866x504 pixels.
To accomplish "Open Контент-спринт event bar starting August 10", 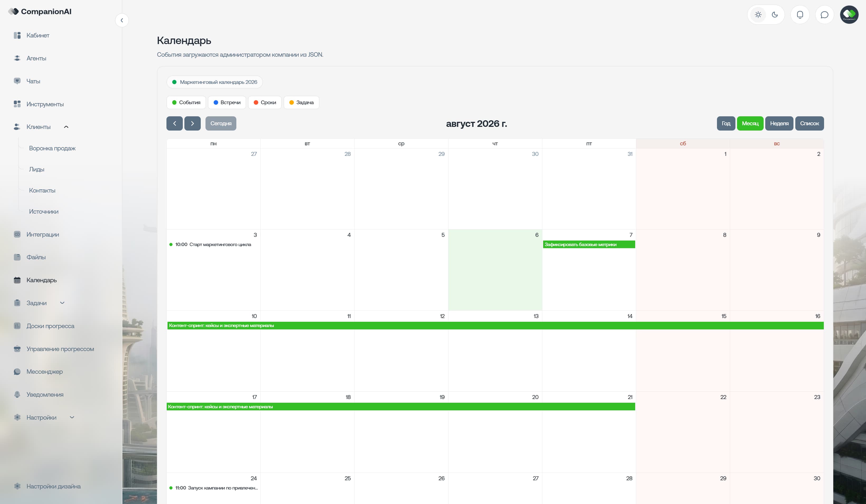I will 496,326.
